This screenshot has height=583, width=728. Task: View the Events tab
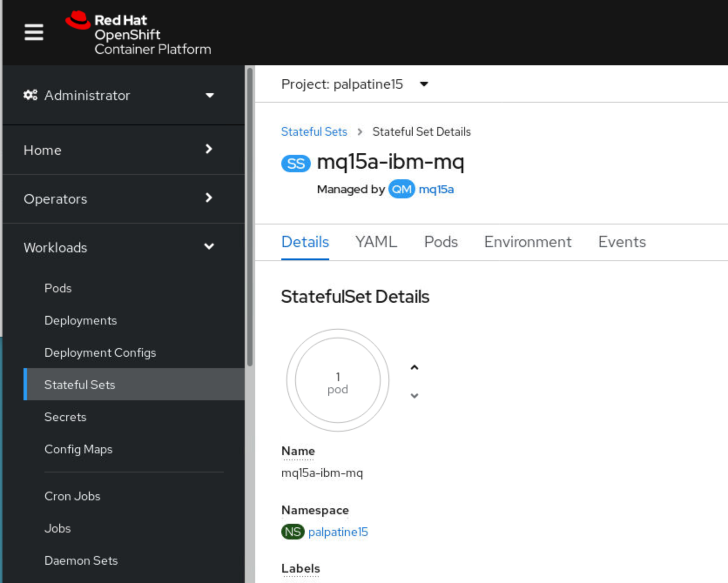click(x=622, y=242)
